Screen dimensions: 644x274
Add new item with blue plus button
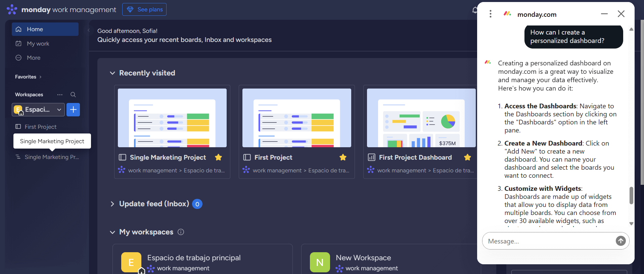(73, 110)
